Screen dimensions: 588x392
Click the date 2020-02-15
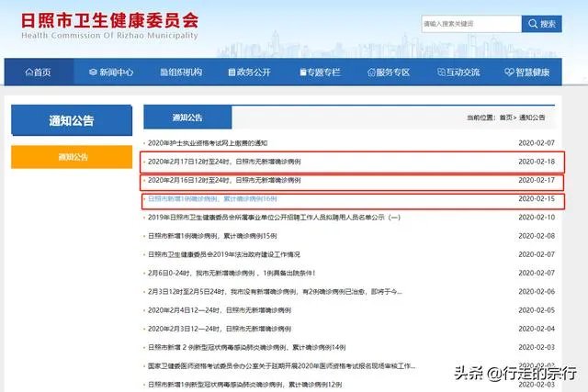(537, 198)
